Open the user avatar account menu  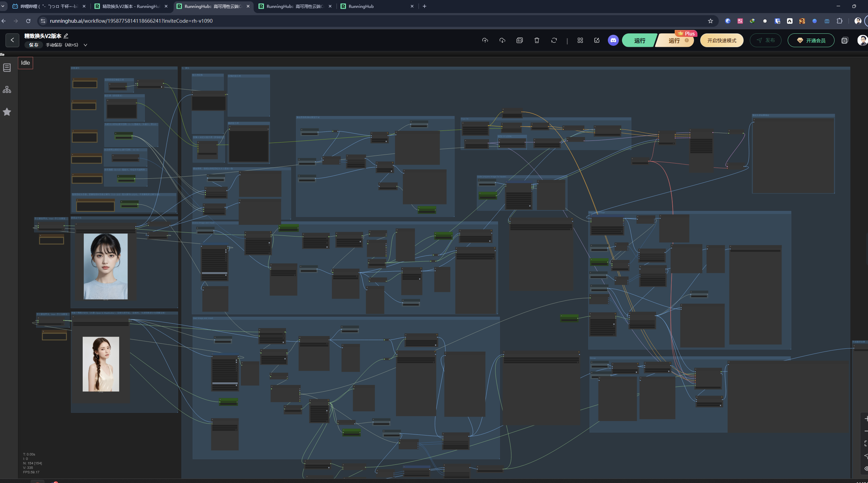point(862,40)
